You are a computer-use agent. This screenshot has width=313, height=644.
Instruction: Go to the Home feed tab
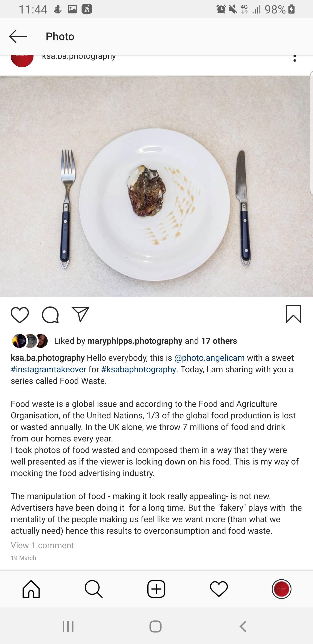point(31,589)
